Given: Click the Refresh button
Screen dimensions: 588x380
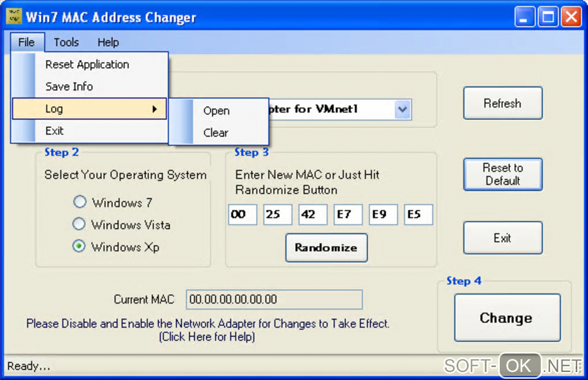Looking at the screenshot, I should [x=503, y=103].
